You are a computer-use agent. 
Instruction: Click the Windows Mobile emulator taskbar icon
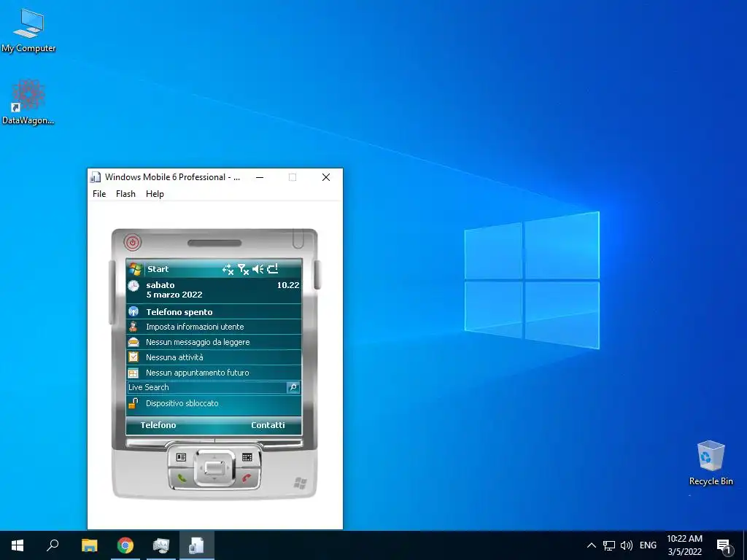pyautogui.click(x=197, y=545)
